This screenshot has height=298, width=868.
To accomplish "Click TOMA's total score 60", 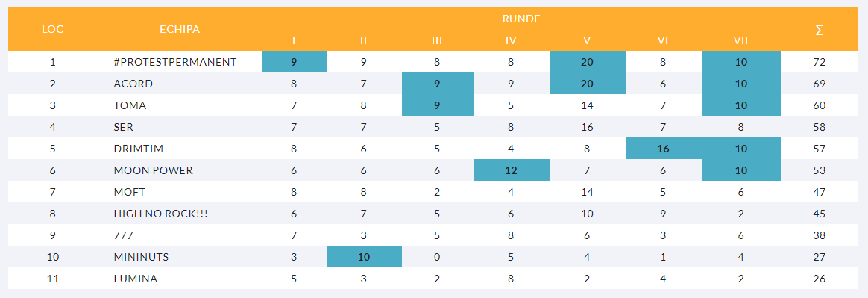I will tap(820, 105).
